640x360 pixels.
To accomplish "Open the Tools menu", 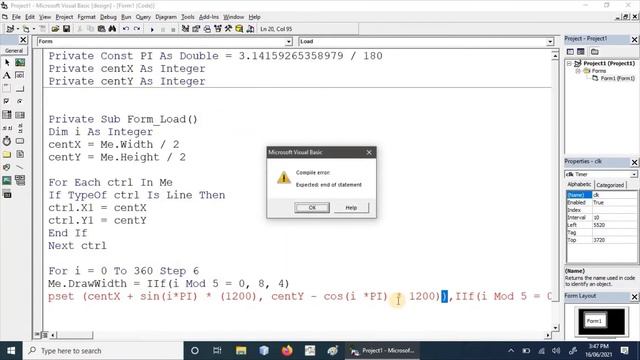I will pos(187,17).
